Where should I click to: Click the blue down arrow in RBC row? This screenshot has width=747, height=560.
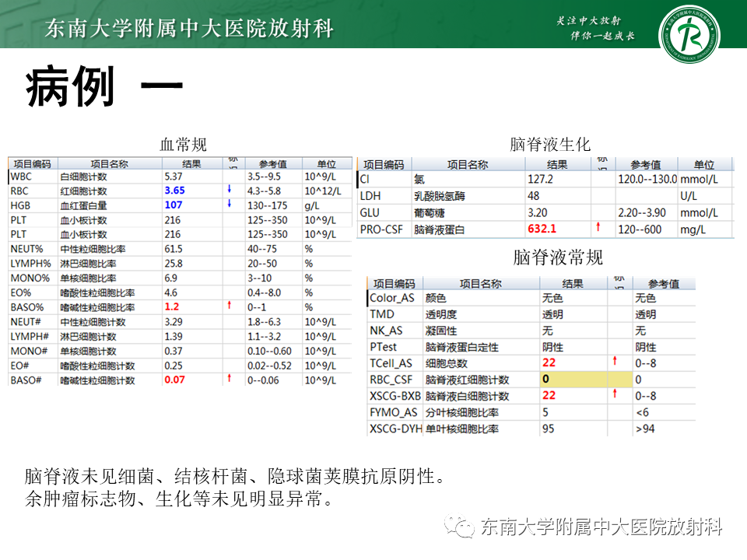(229, 190)
